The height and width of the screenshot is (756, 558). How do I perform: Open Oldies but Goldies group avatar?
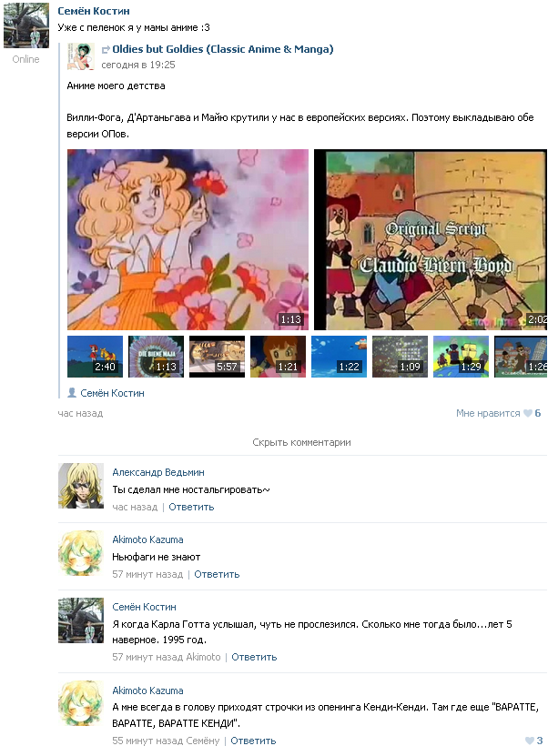click(80, 56)
